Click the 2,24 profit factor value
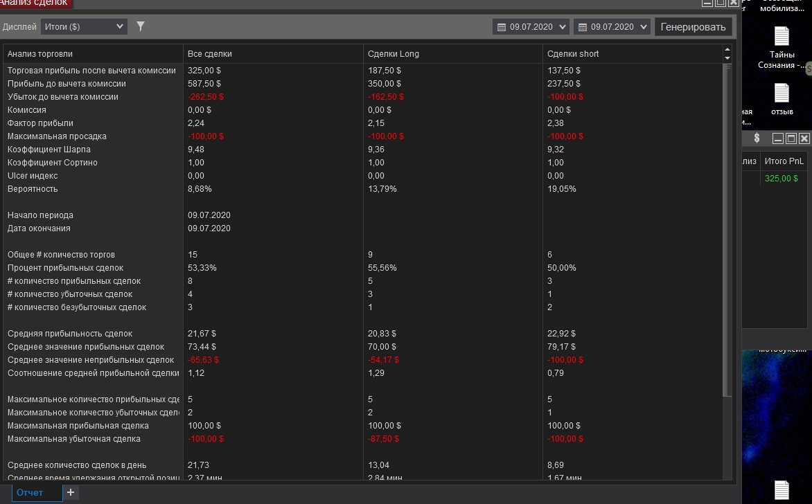This screenshot has height=504, width=812. (x=196, y=123)
